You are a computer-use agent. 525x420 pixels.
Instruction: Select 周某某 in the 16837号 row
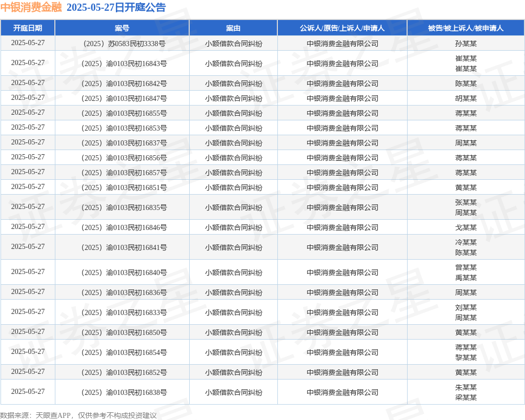pos(466,143)
